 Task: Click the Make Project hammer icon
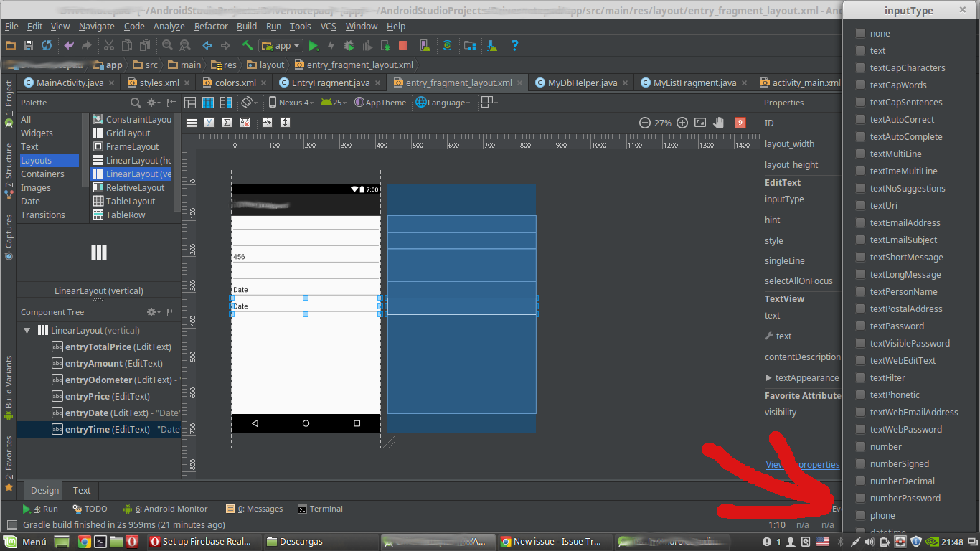tap(247, 45)
